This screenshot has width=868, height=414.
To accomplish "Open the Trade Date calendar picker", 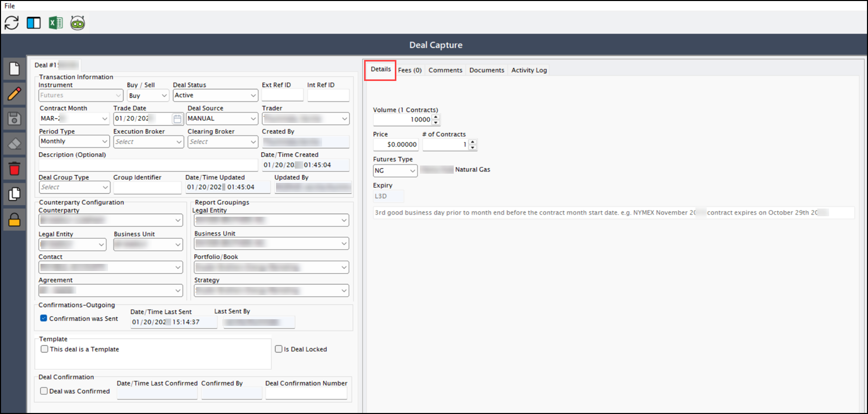I will tap(177, 119).
